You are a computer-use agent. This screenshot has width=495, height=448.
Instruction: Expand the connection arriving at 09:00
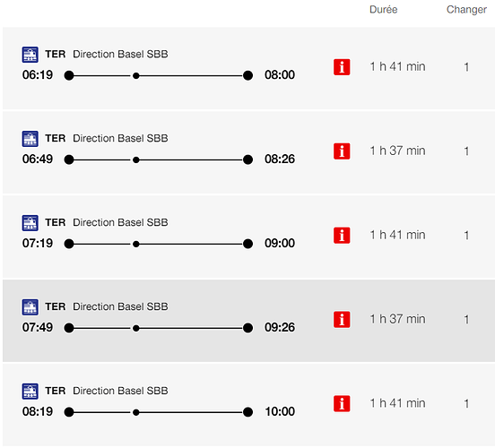[x=248, y=237]
